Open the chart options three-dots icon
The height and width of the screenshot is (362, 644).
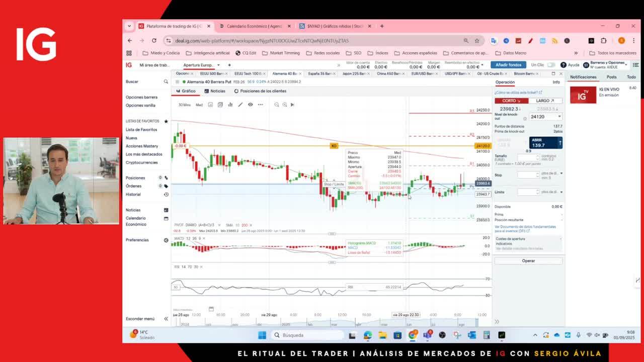pos(260,105)
